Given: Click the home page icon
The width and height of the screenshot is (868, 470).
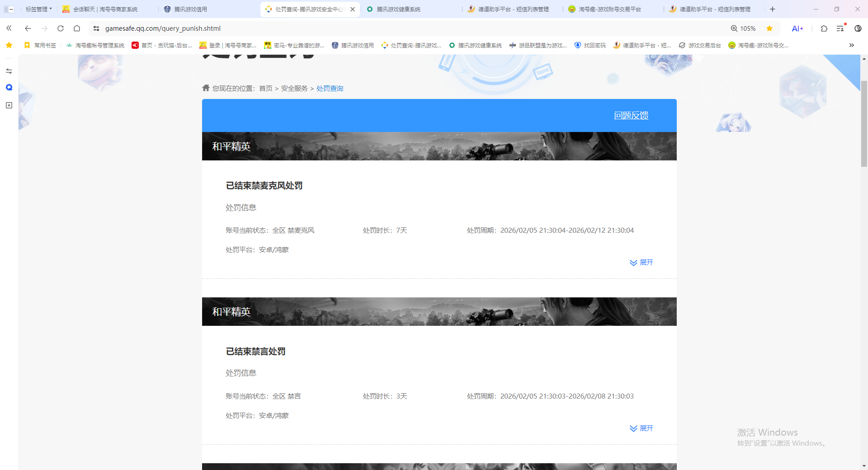Looking at the screenshot, I should (x=77, y=28).
